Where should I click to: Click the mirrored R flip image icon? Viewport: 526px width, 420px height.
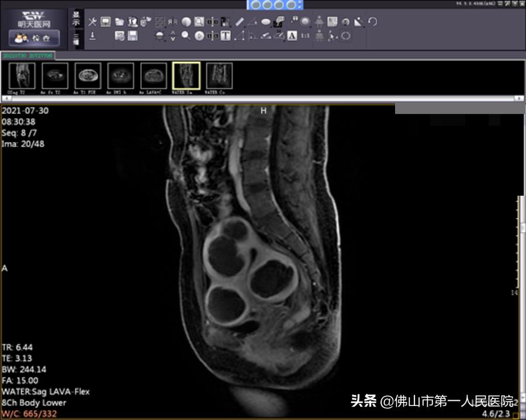[x=172, y=22]
